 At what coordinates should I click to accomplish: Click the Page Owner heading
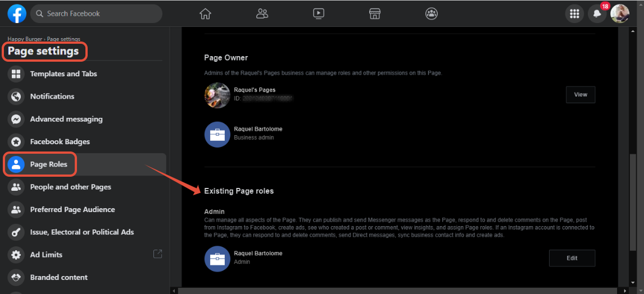click(x=226, y=58)
